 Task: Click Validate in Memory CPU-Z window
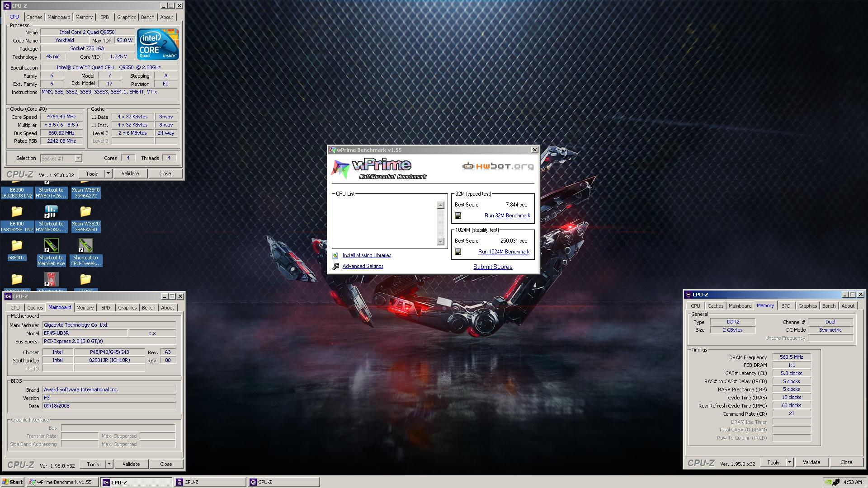tap(811, 462)
